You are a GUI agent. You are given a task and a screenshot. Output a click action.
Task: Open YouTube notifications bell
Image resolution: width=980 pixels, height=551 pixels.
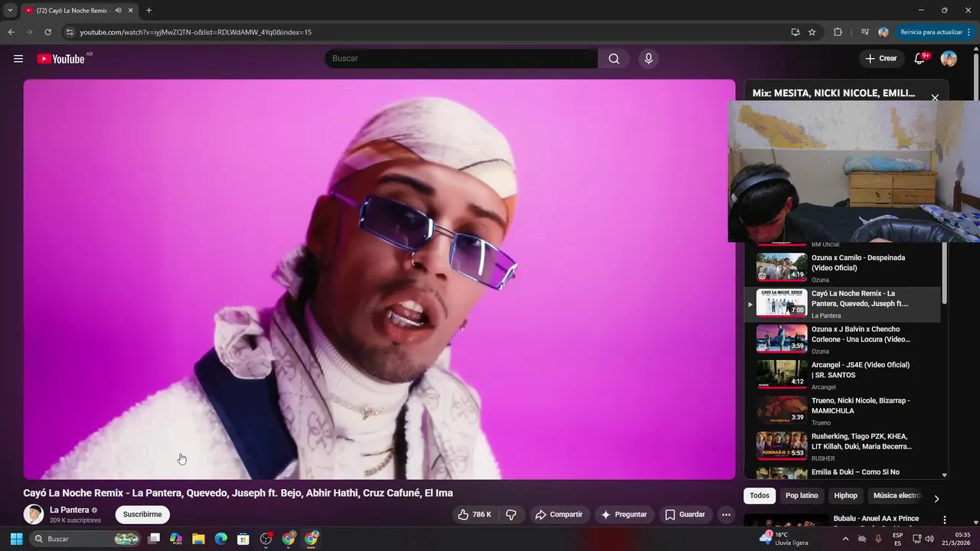pos(920,59)
